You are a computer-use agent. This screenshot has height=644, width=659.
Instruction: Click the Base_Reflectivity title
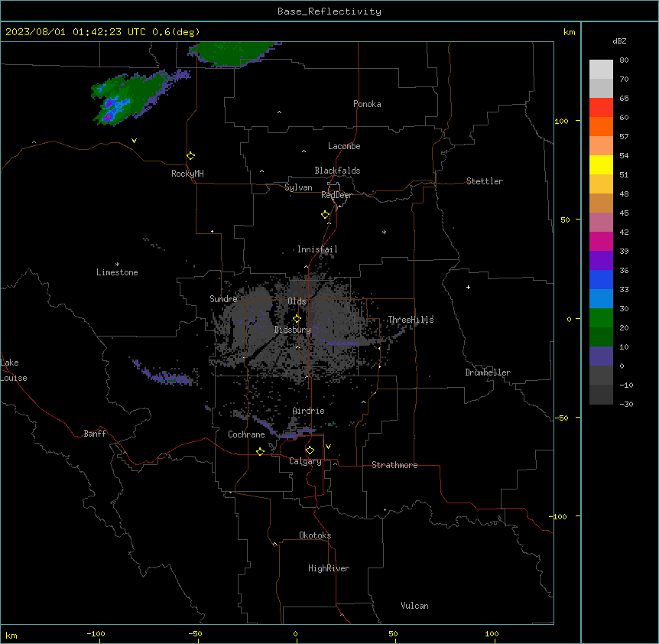[329, 11]
